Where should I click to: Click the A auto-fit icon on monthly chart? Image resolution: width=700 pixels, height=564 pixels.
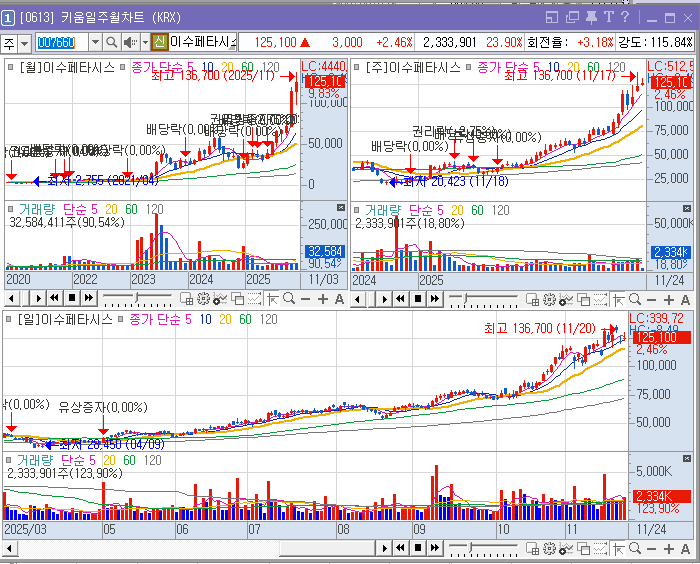(339, 299)
